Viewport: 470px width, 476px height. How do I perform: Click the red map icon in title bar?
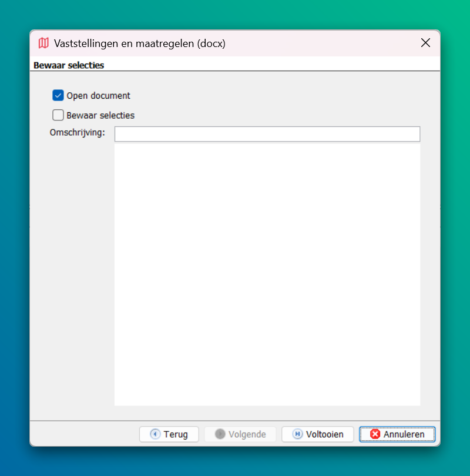43,43
